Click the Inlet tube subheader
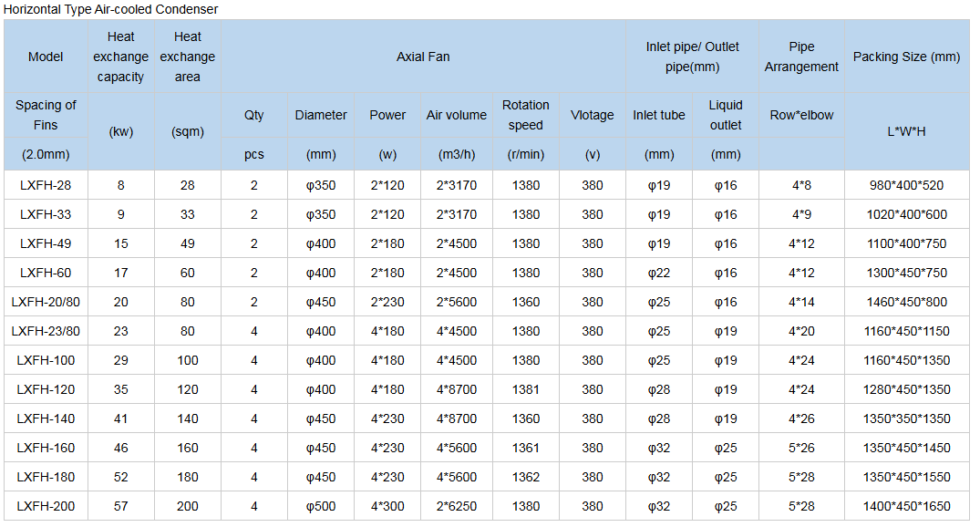Viewport: 980px width, 527px height. pyautogui.click(x=658, y=115)
